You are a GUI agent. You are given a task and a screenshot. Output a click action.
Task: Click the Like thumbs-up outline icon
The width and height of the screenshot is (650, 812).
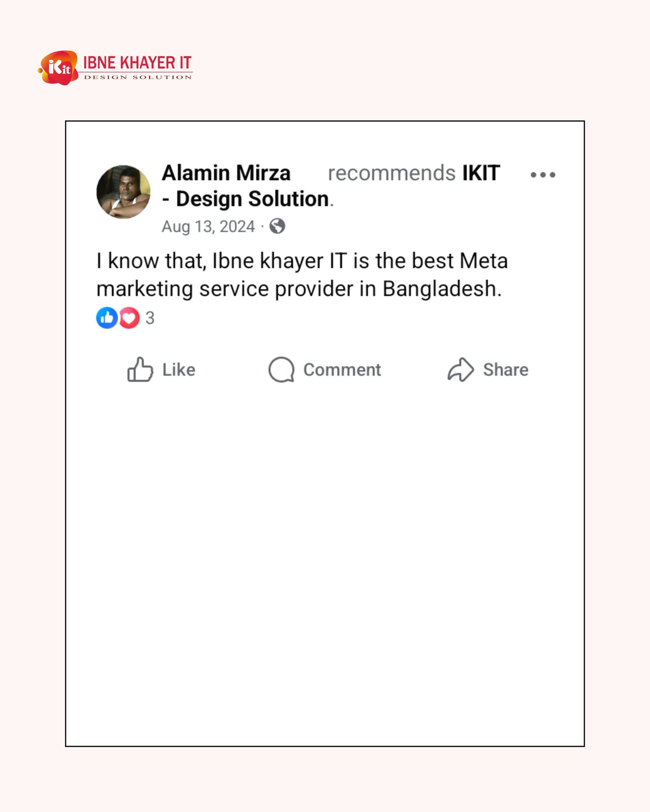[x=140, y=369]
